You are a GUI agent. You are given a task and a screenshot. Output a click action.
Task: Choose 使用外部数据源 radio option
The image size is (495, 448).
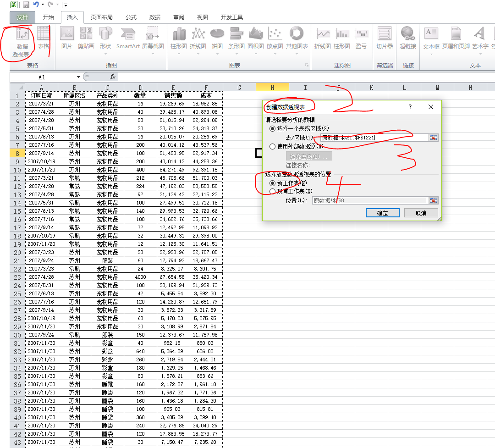click(x=273, y=147)
